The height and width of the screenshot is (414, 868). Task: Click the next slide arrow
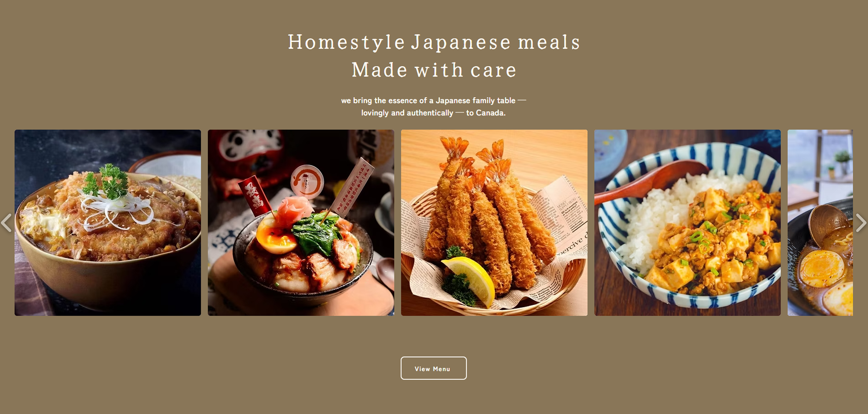click(861, 223)
